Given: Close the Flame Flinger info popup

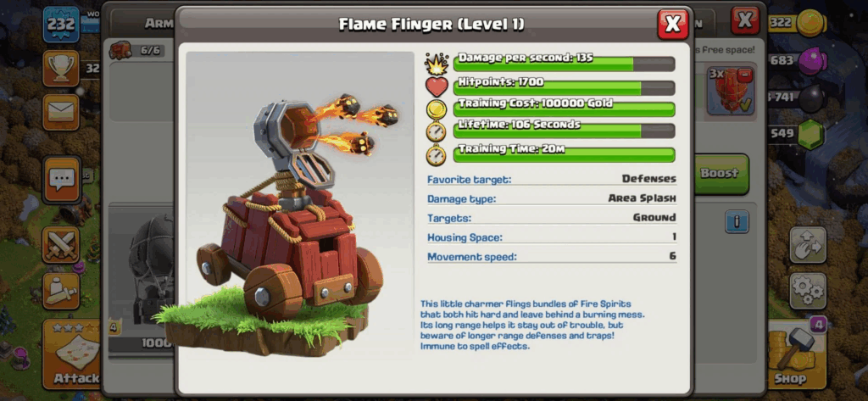Looking at the screenshot, I should 672,24.
